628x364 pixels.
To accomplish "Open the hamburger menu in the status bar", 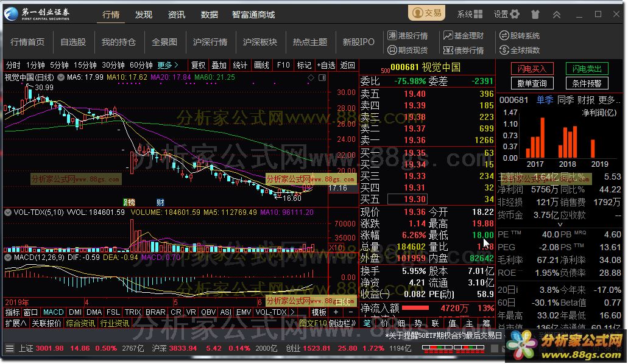I will pyautogui.click(x=10, y=348).
